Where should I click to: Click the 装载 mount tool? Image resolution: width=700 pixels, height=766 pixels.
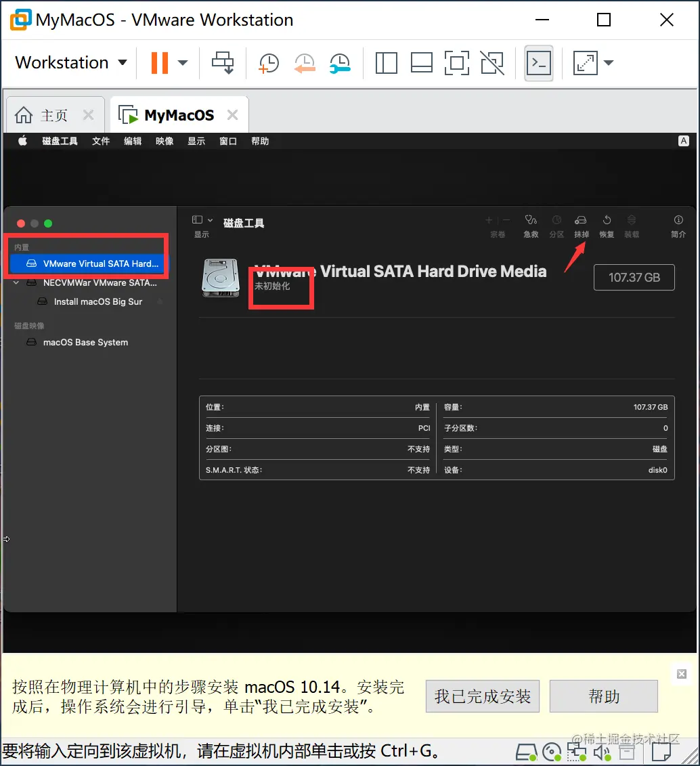tap(632, 226)
